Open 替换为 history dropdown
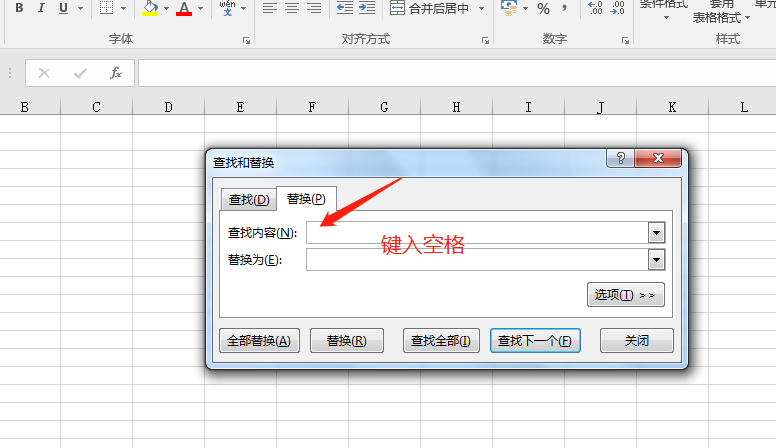Image resolution: width=776 pixels, height=448 pixels. tap(656, 259)
